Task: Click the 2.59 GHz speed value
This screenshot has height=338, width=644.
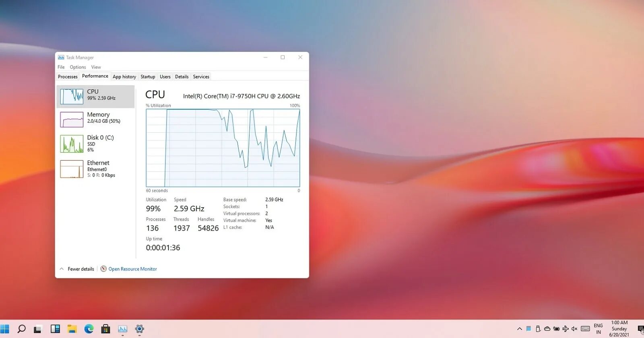Action: 189,208
